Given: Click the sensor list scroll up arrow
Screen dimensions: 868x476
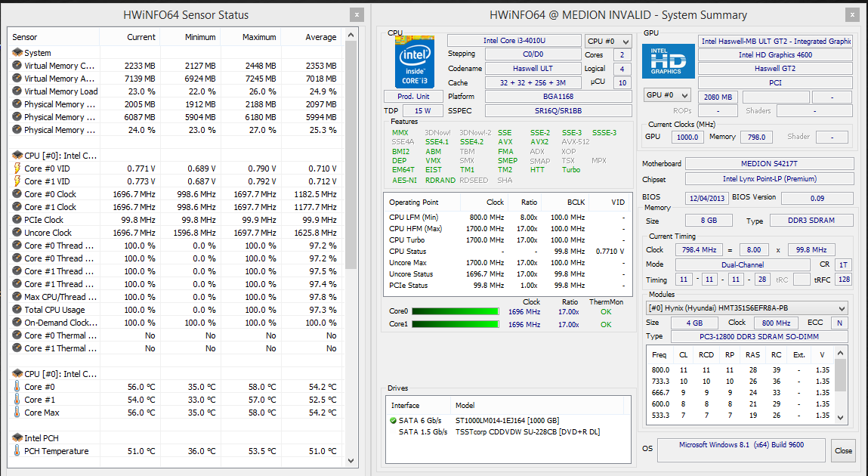Looking at the screenshot, I should [351, 36].
